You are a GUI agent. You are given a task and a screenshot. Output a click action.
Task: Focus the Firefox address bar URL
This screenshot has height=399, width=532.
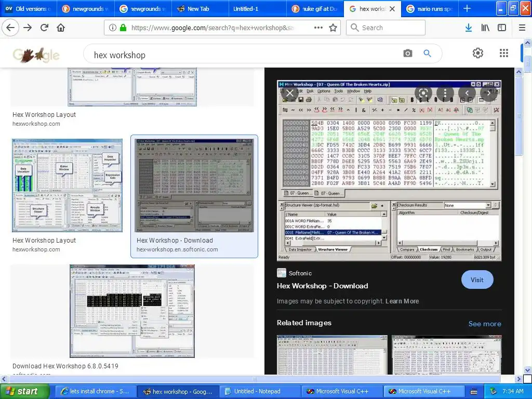click(x=212, y=28)
